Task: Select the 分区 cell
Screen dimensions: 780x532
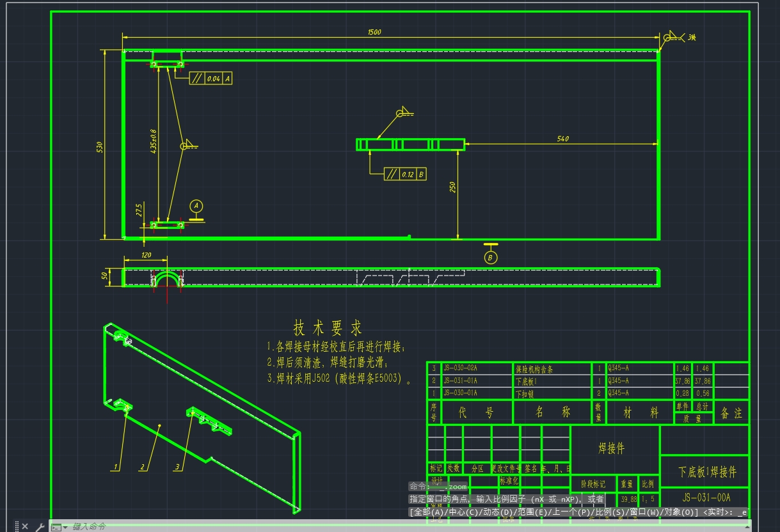Action: pyautogui.click(x=477, y=469)
